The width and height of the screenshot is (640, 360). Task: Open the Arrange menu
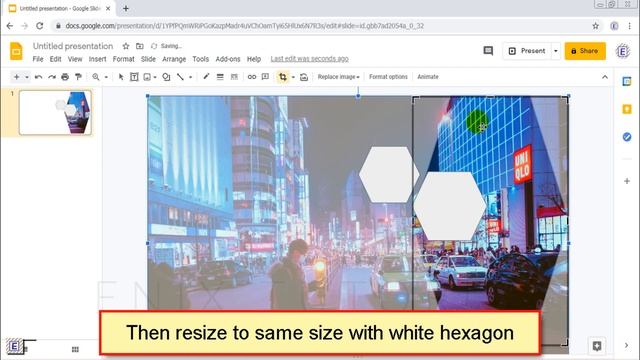pos(174,59)
